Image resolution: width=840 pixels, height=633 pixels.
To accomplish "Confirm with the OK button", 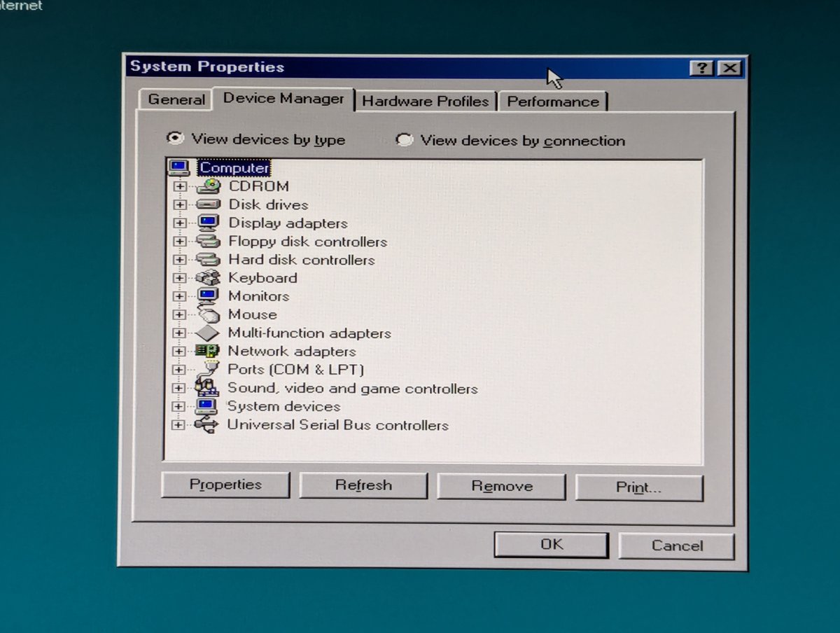I will pyautogui.click(x=552, y=544).
